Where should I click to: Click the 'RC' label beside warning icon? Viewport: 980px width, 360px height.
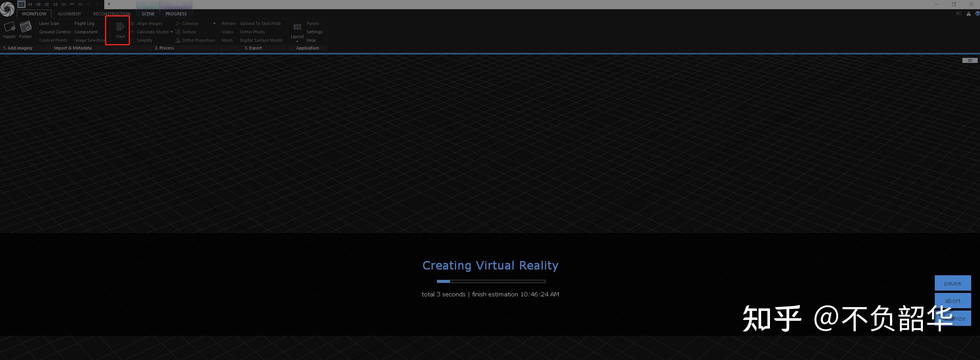[959, 14]
